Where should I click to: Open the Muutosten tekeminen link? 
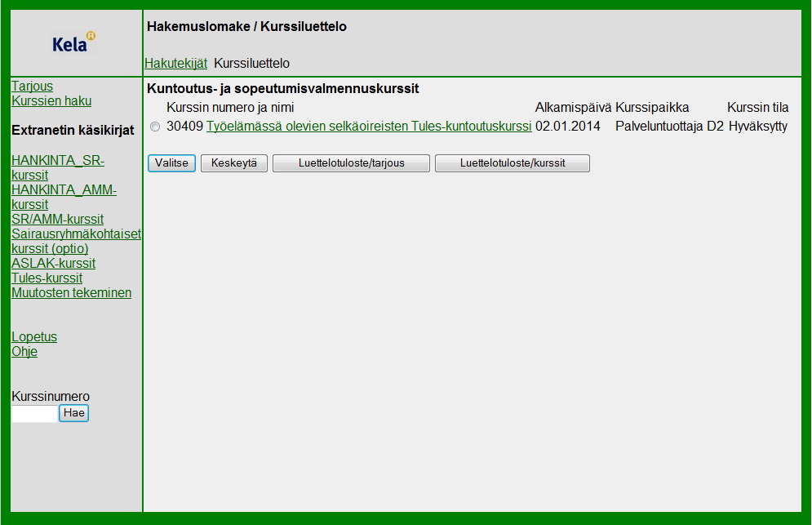72,292
